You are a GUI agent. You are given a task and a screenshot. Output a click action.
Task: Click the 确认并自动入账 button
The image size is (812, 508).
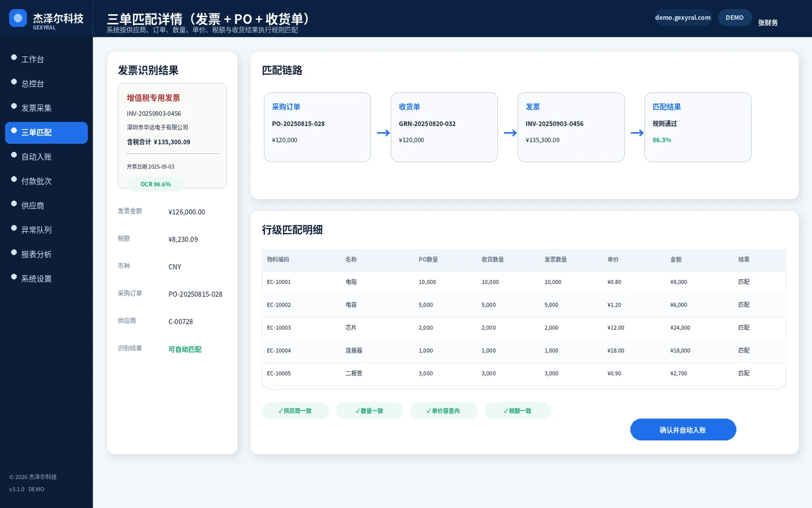(x=683, y=430)
